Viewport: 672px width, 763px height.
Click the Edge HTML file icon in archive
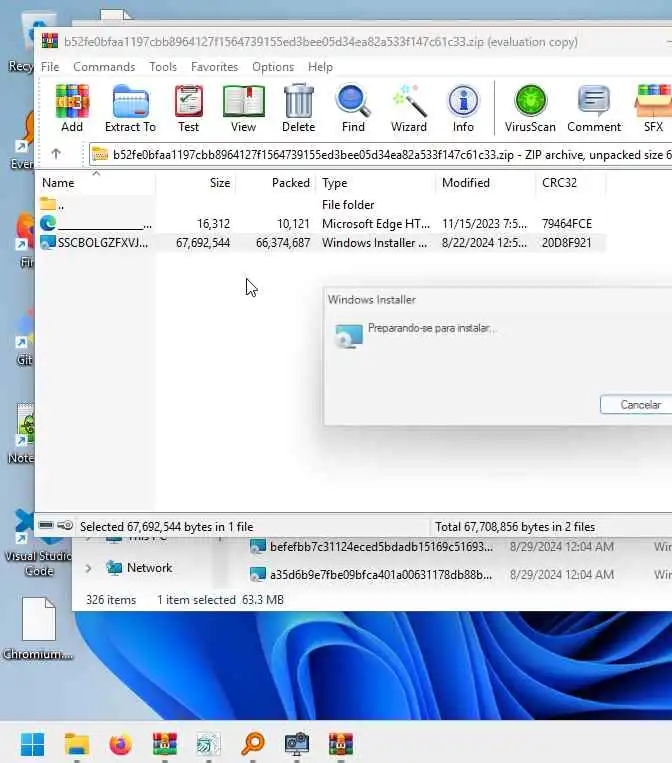click(x=48, y=223)
